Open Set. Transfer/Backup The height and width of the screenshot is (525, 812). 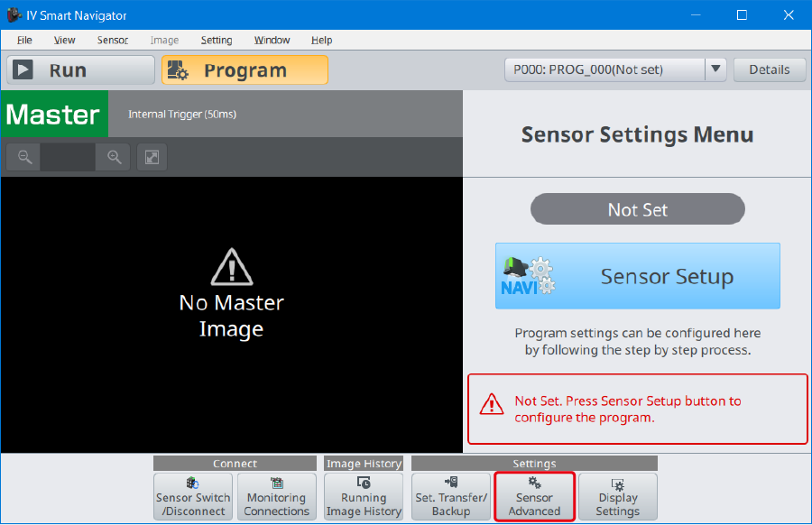tap(451, 497)
